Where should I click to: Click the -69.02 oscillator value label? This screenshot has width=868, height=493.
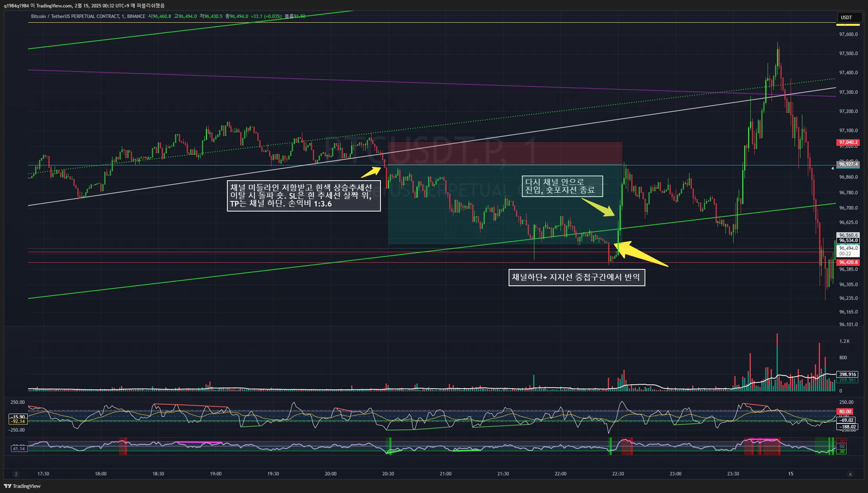tap(847, 420)
